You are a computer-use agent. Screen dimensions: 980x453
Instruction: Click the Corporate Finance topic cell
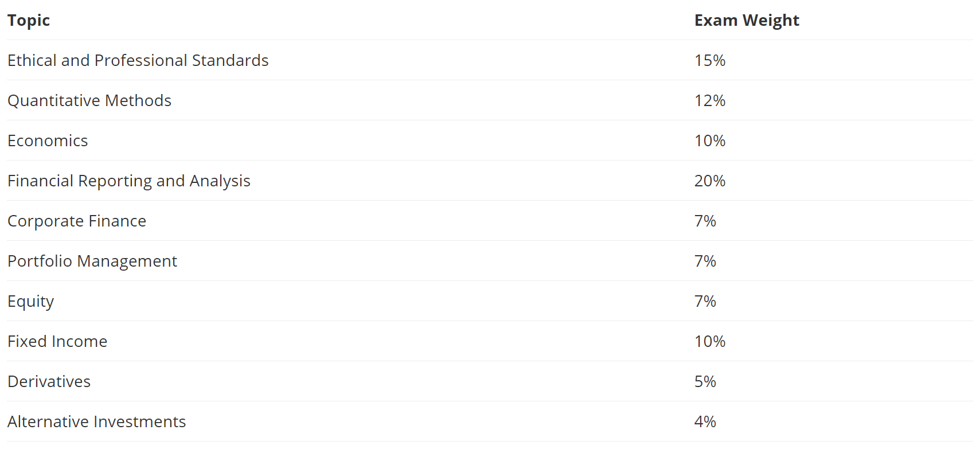pos(77,221)
